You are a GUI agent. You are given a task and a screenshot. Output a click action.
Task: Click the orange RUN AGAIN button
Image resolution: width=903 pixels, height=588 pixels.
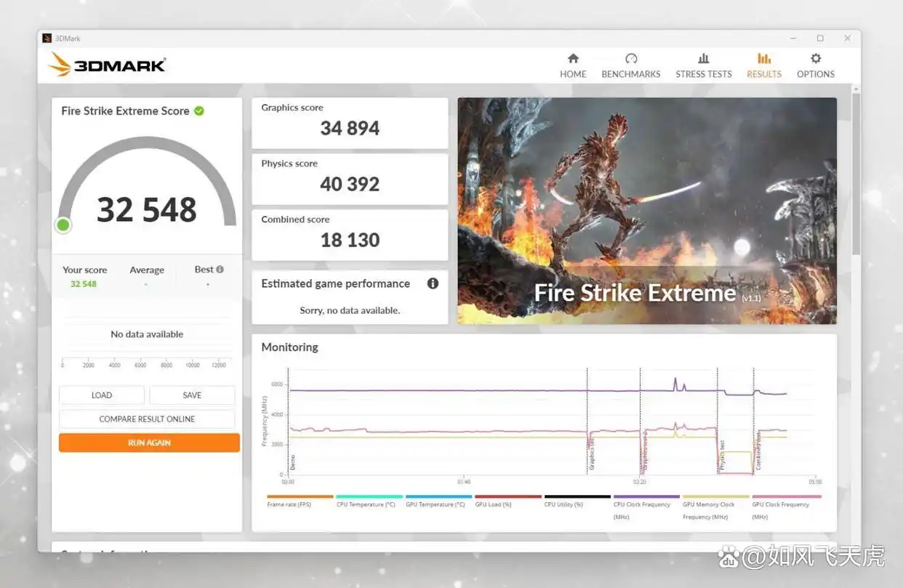point(149,443)
